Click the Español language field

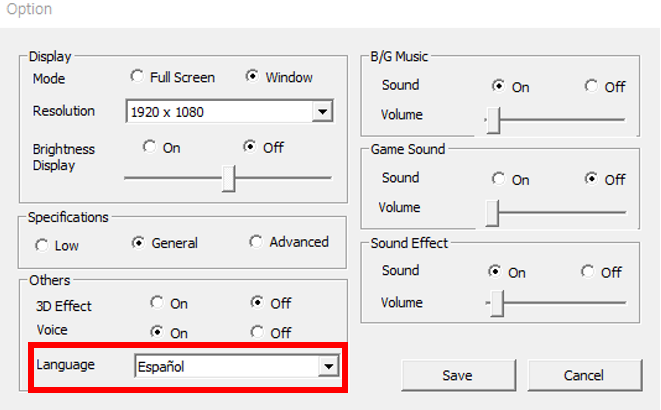click(225, 366)
